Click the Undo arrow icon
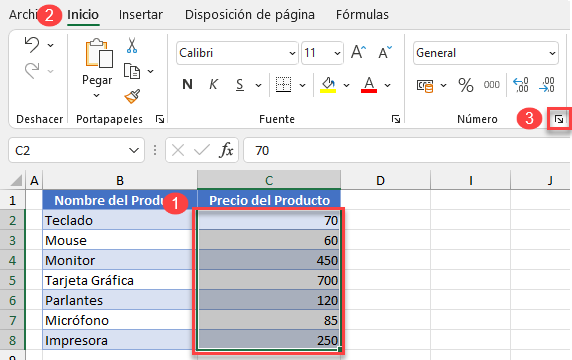Screen dimensions: 572x360 click(32, 45)
